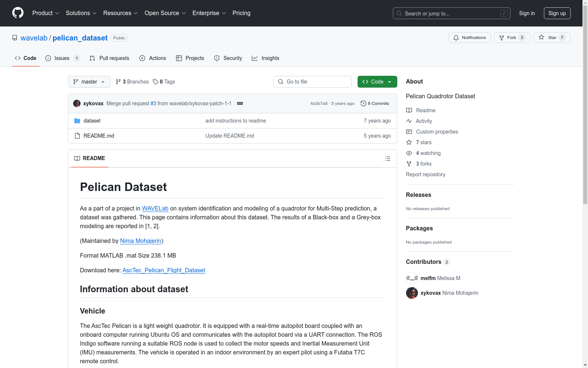Image resolution: width=588 pixels, height=368 pixels.
Task: Open the Activity pulse link
Action: pos(419,121)
